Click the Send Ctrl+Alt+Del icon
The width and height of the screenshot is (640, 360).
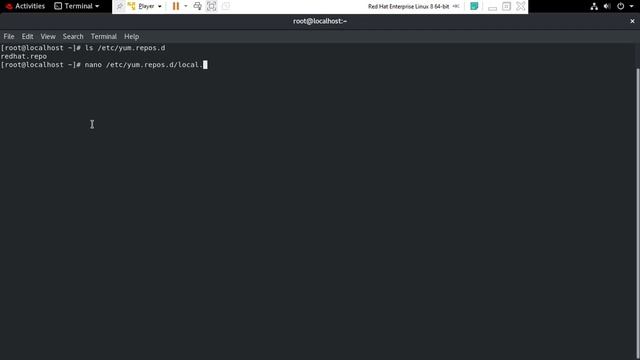click(x=198, y=6)
